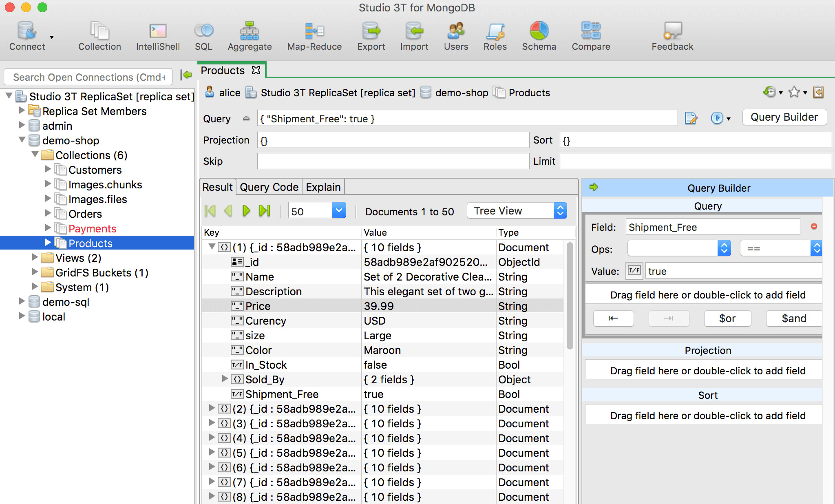This screenshot has width=835, height=504.
Task: Send Feedback via toolbar icon
Action: point(672,36)
